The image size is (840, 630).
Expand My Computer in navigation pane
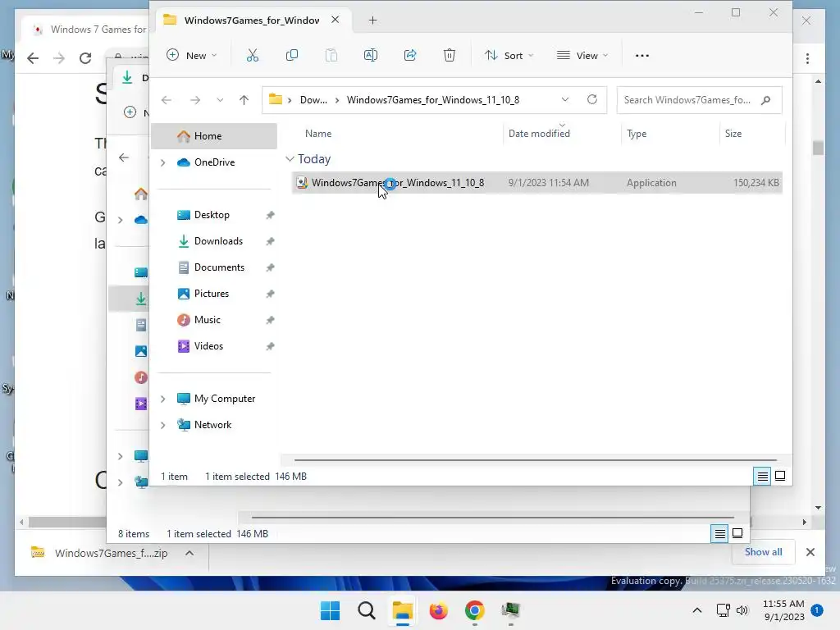[x=163, y=399]
